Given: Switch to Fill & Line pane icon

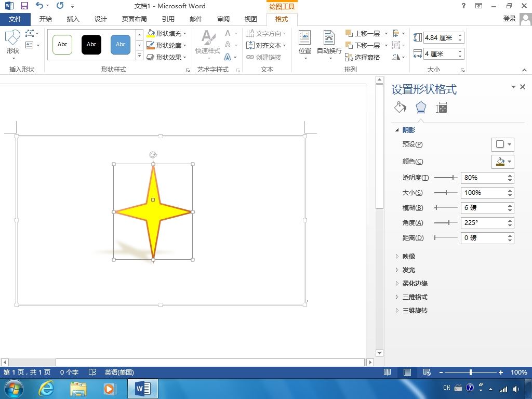Looking at the screenshot, I should (x=400, y=107).
